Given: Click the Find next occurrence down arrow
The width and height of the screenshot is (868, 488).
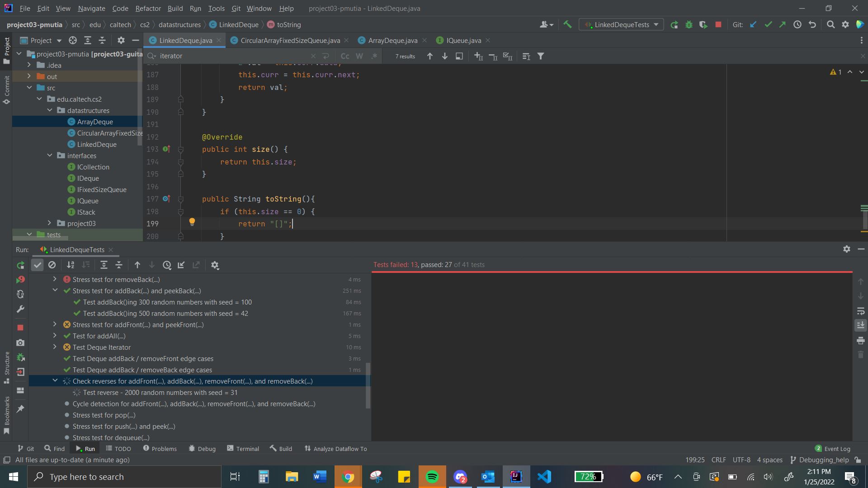Looking at the screenshot, I should coord(445,56).
